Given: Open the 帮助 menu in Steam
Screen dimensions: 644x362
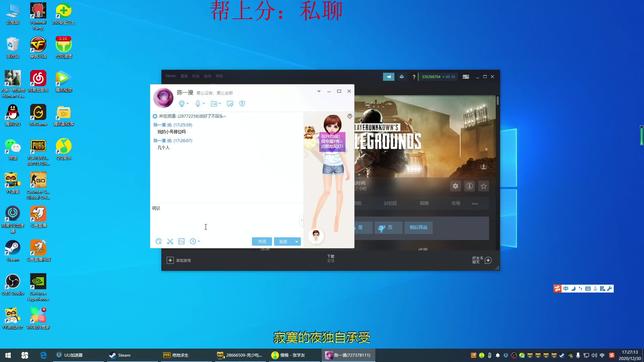Looking at the screenshot, I should pos(219,76).
